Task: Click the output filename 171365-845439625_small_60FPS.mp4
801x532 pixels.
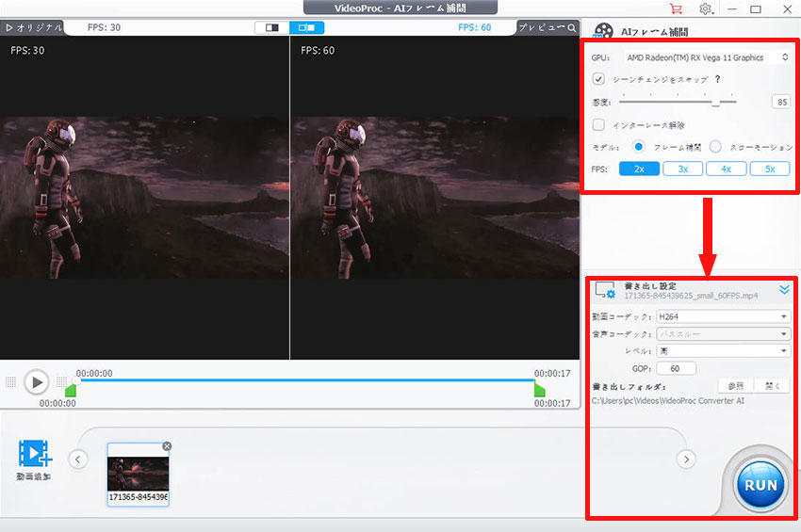Action: click(x=691, y=296)
